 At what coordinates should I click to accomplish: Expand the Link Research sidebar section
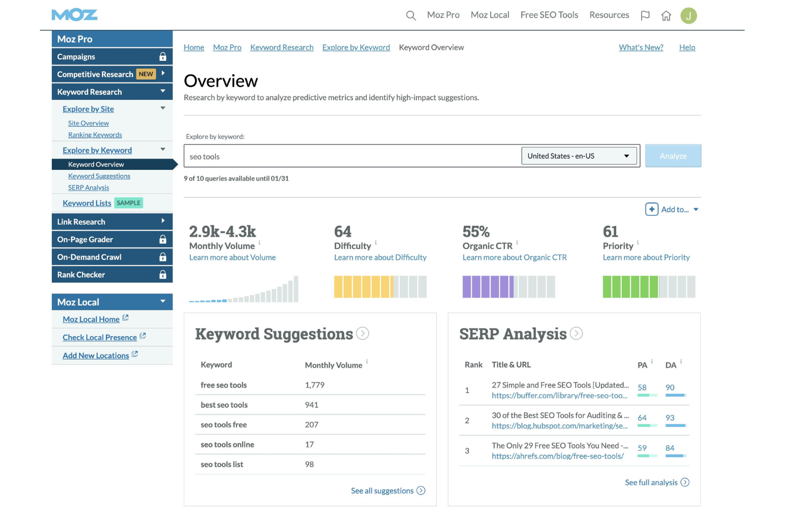(x=163, y=221)
